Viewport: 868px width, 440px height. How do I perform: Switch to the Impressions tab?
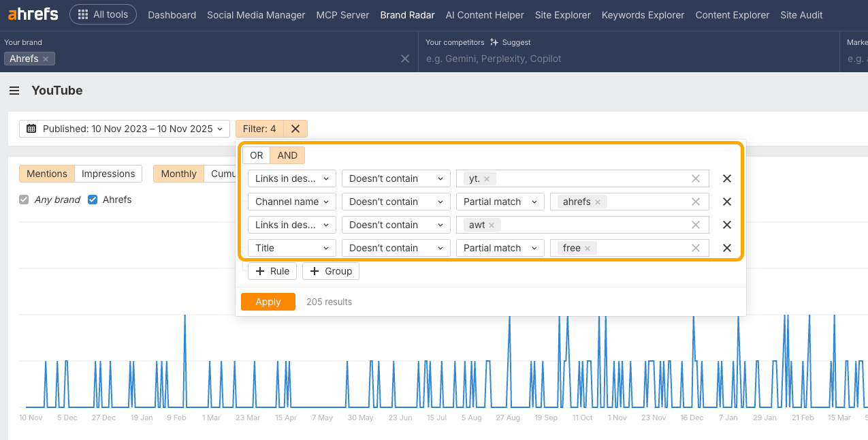coord(108,174)
